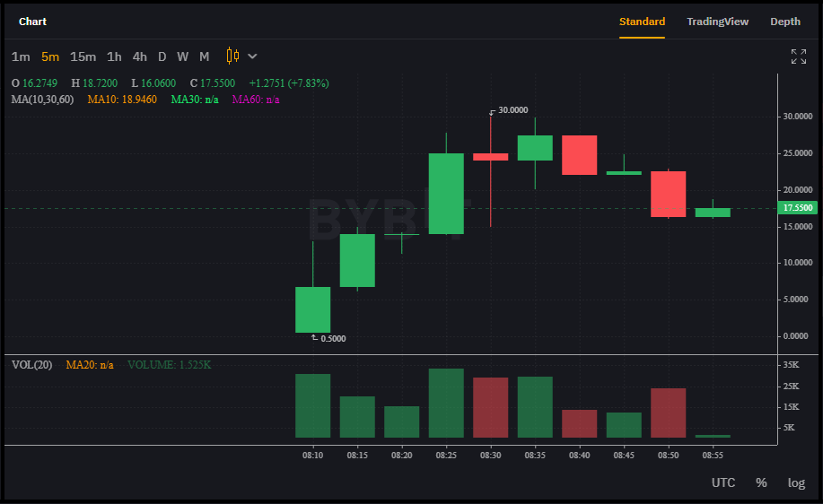Toggle logarithmic scale with log
Screen dimensions: 823x504
click(x=796, y=482)
